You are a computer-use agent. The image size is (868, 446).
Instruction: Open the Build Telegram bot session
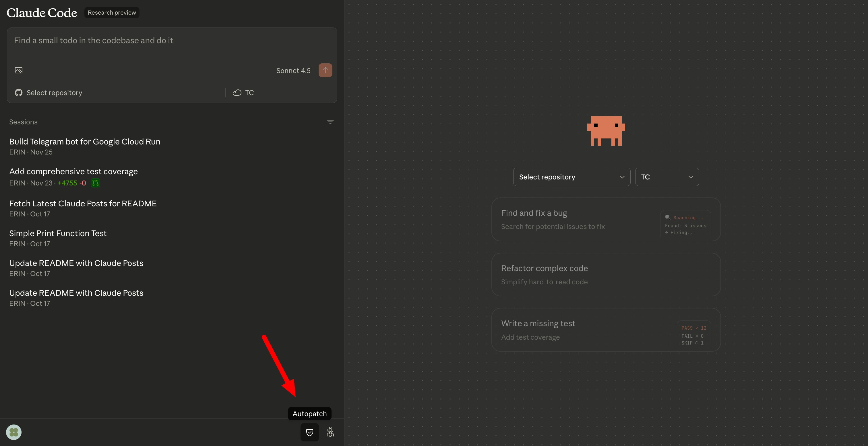[85, 141]
